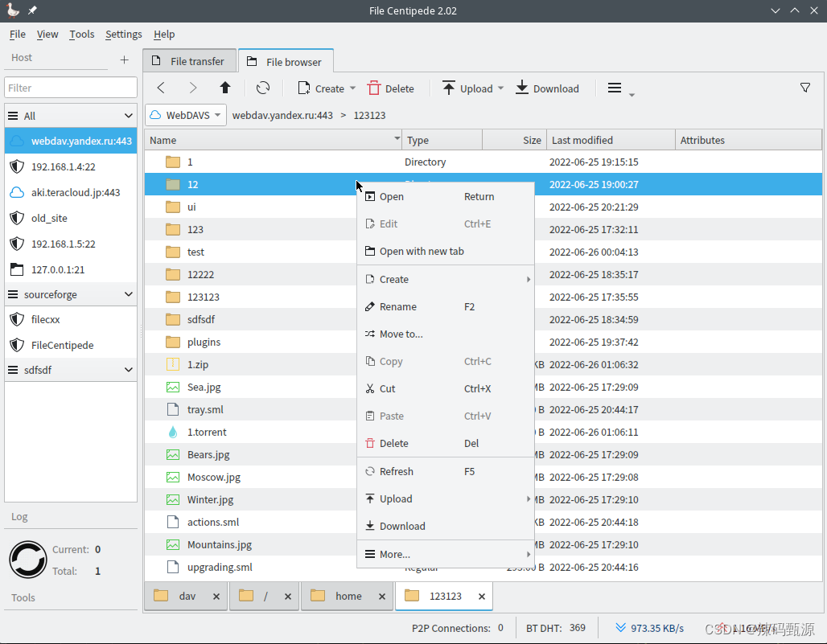Choose Download in the context menu
The image size is (827, 644).
(x=446, y=526)
